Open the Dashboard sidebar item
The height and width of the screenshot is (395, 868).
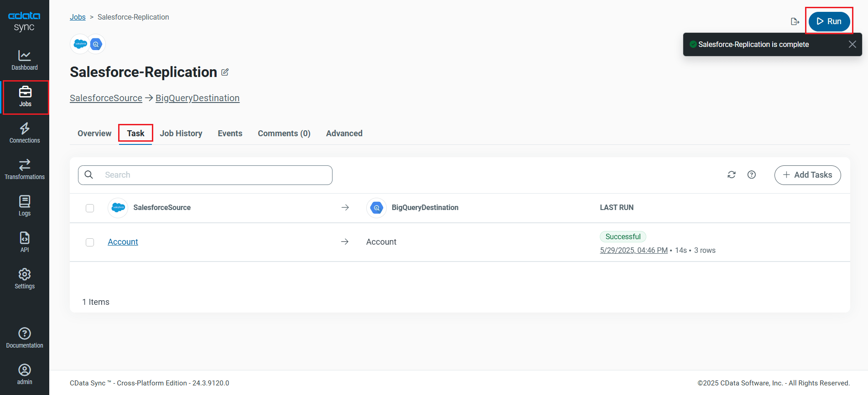click(25, 60)
